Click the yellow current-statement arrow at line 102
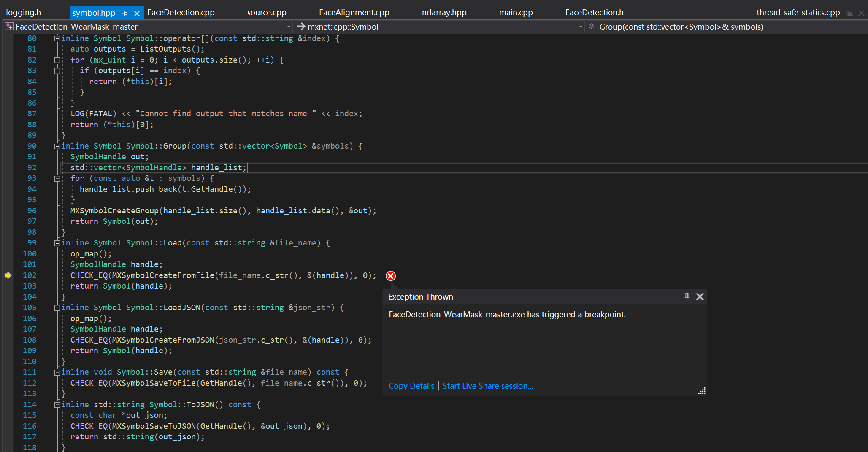868x452 pixels. [x=8, y=275]
